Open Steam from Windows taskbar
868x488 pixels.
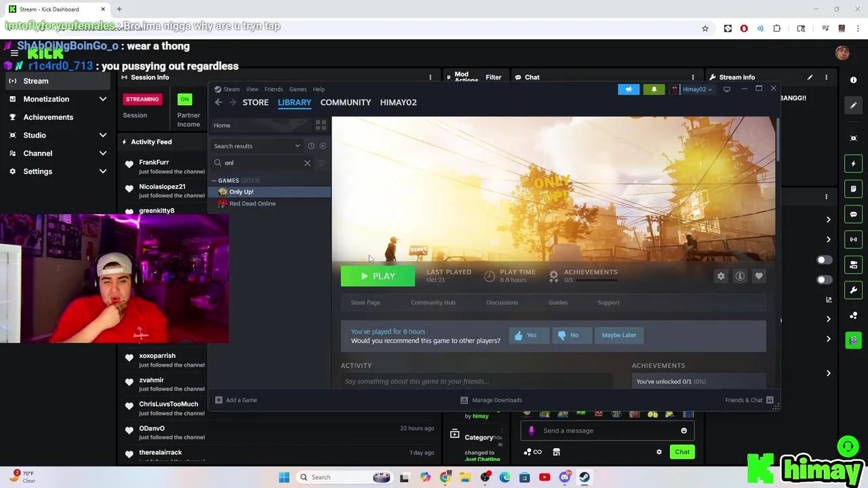pos(585,477)
